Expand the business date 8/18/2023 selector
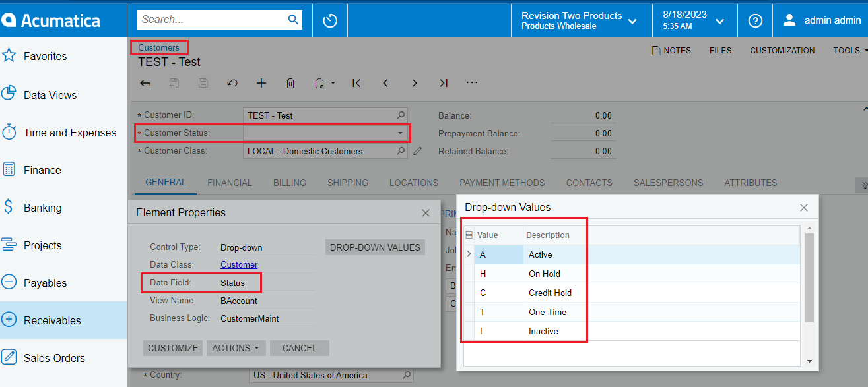Screen dimensions: 868x387 coord(720,21)
